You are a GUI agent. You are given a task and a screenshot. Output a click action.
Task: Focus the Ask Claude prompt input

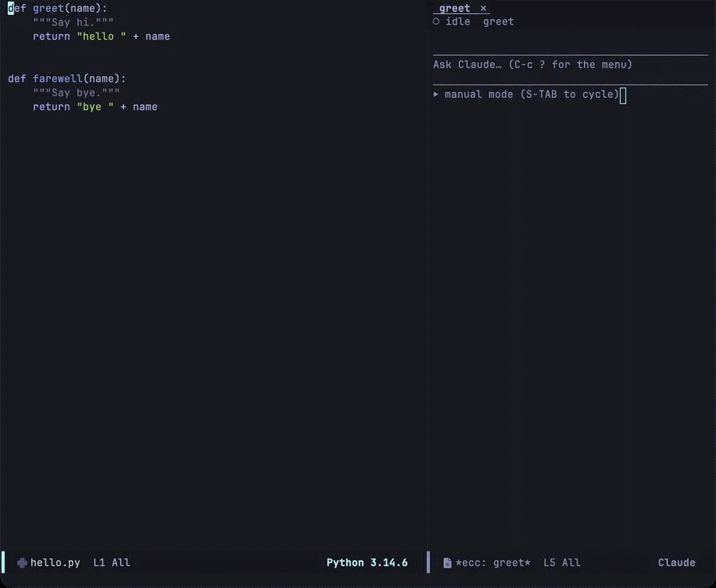(x=570, y=64)
